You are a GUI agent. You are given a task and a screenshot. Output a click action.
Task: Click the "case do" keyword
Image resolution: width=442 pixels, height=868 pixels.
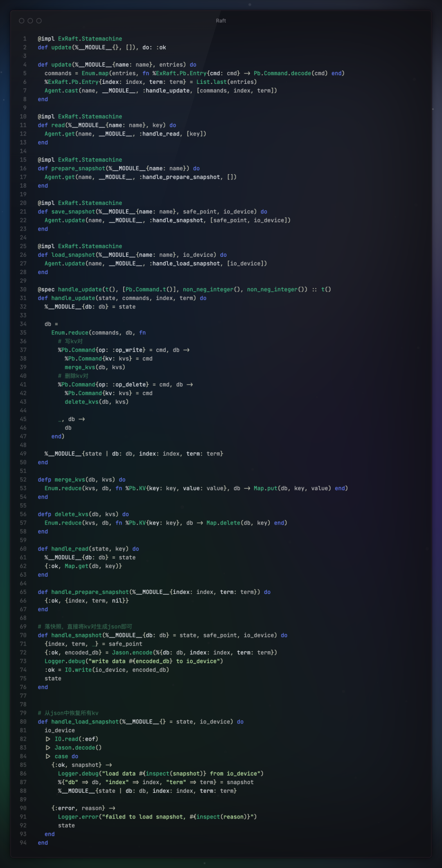click(x=66, y=756)
